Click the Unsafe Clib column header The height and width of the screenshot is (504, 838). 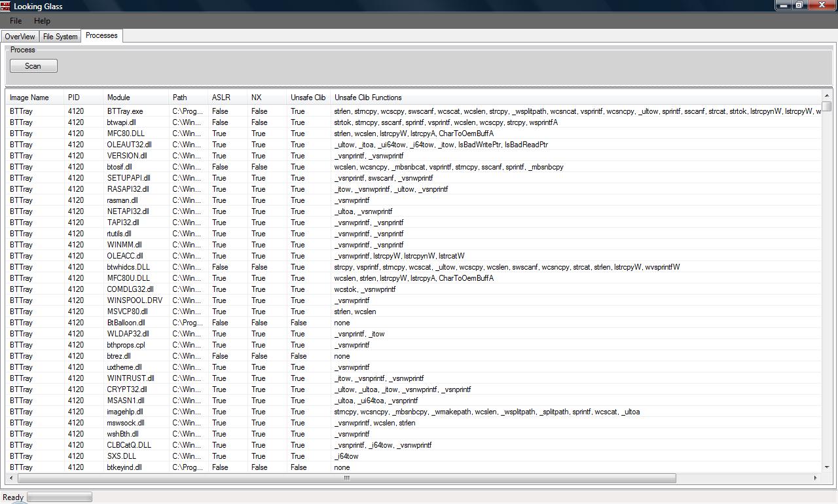[309, 98]
